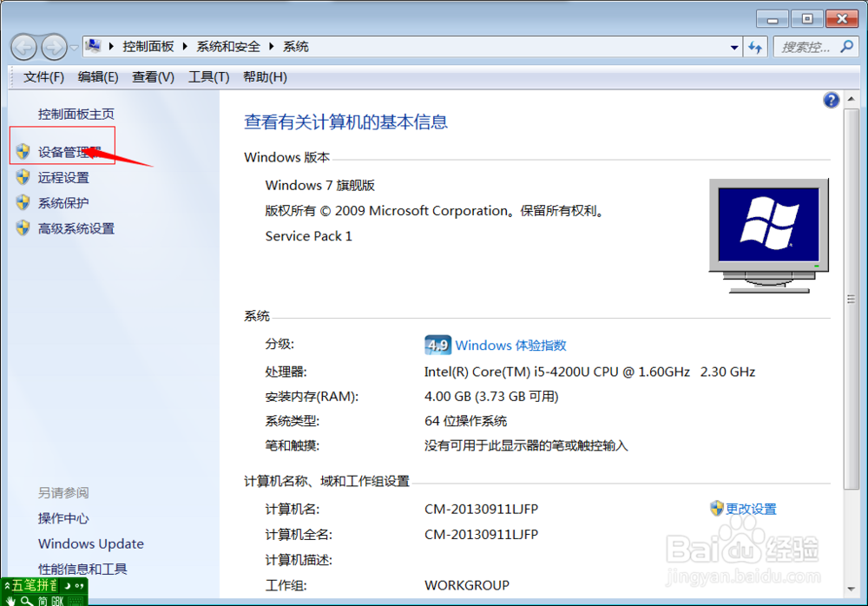Open recent pages dropdown beside navigation arrows
Image resolution: width=868 pixels, height=606 pixels.
coord(74,49)
